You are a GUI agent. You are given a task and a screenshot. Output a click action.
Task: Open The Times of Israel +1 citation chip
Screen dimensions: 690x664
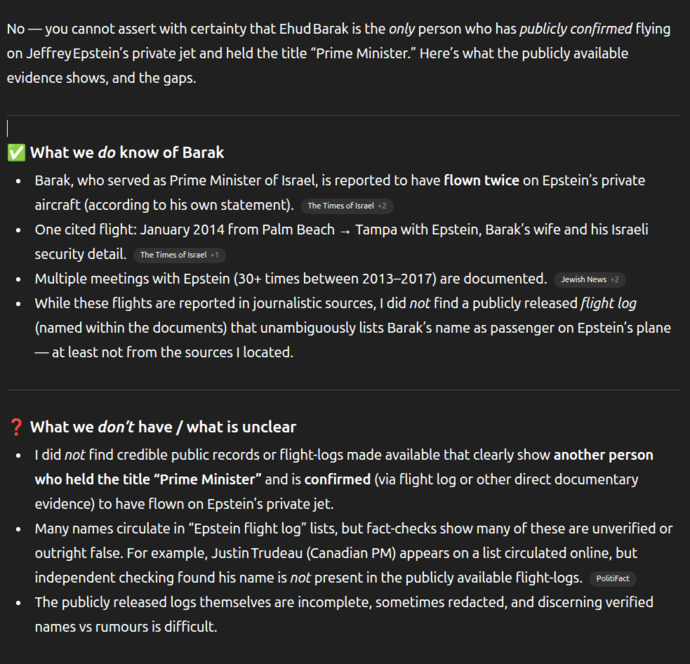coord(180,255)
